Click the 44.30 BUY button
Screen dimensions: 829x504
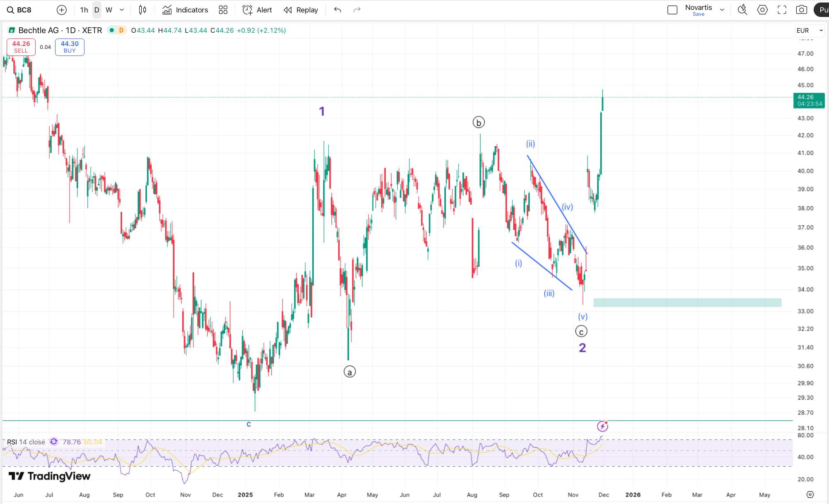coord(70,47)
